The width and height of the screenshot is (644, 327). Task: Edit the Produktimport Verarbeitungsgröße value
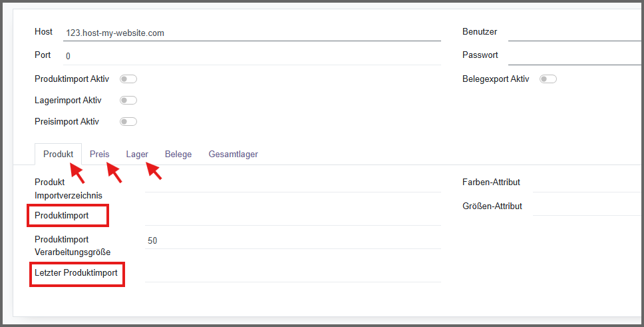293,240
